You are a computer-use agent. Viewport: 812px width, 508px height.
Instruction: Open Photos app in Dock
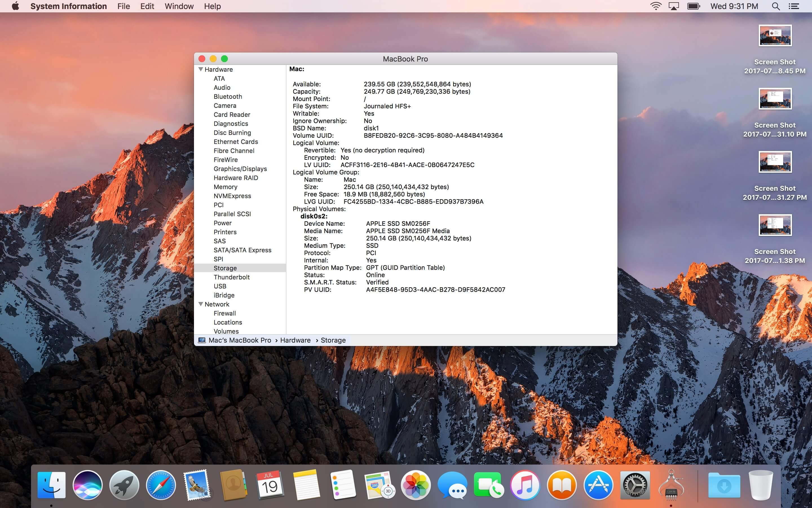(416, 485)
